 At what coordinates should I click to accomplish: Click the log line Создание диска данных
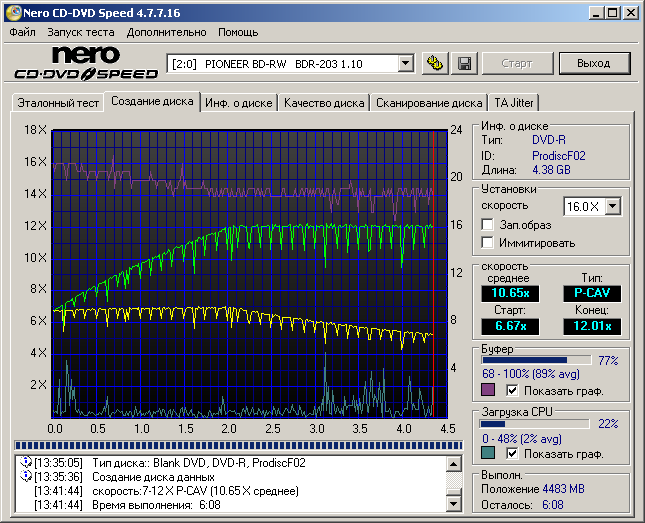153,477
